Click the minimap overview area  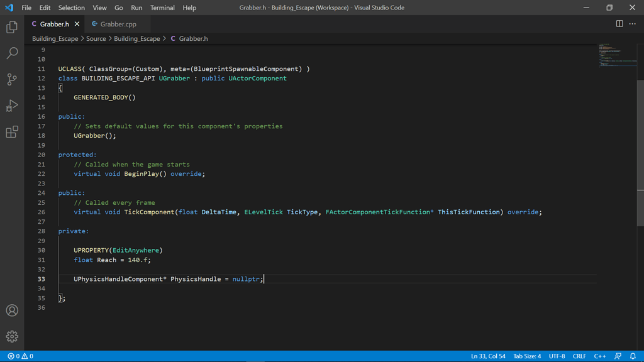pyautogui.click(x=618, y=55)
